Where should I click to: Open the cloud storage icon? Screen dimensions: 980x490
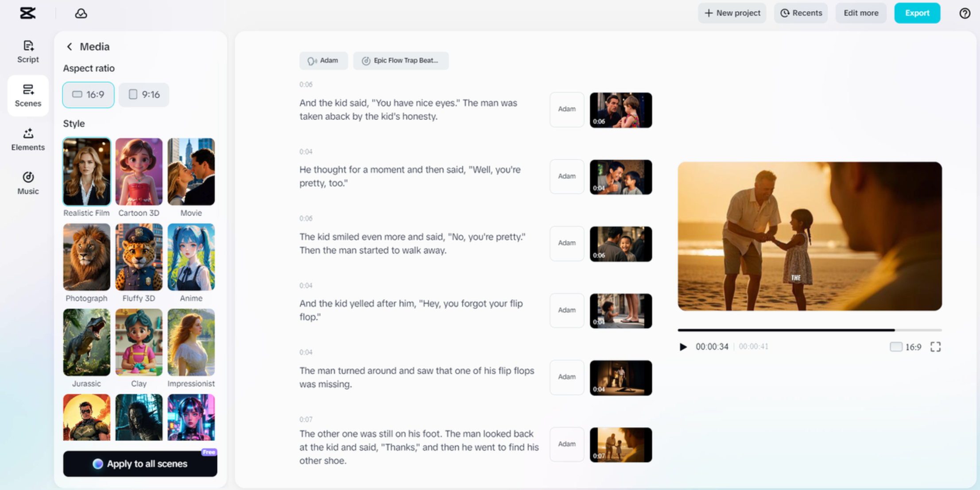(x=81, y=13)
